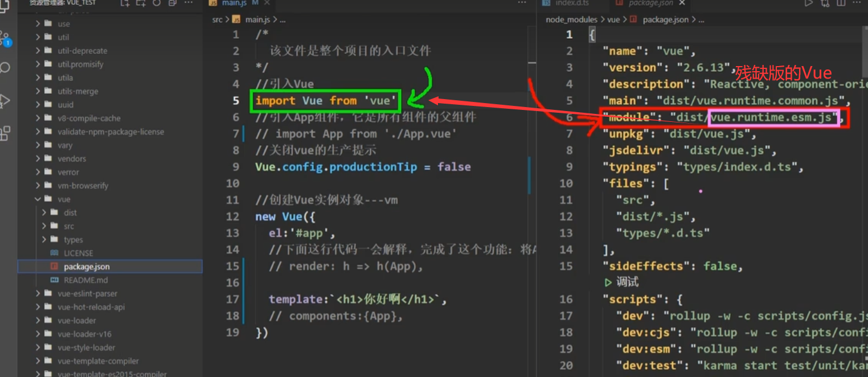Open the Search view in activity bar
This screenshot has width=868, height=377.
(5, 68)
